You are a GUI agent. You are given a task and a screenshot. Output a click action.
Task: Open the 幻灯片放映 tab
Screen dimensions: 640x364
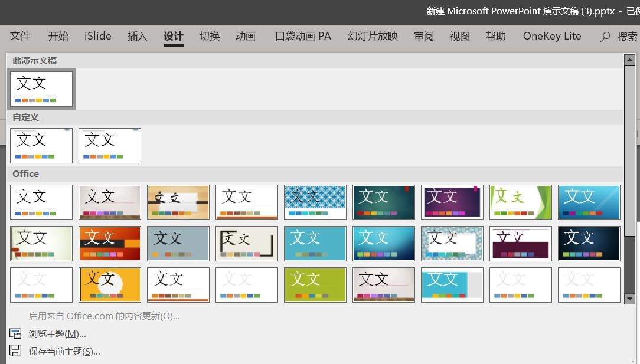(372, 36)
